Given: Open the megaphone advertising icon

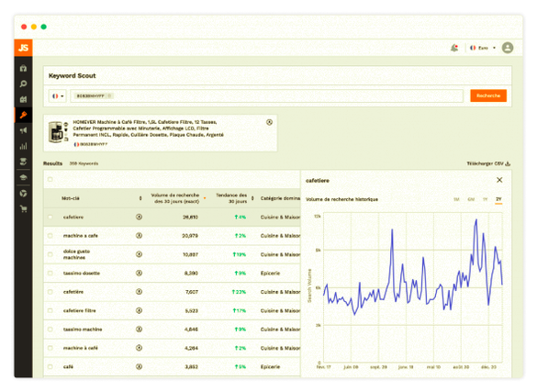Looking at the screenshot, I should [x=23, y=130].
